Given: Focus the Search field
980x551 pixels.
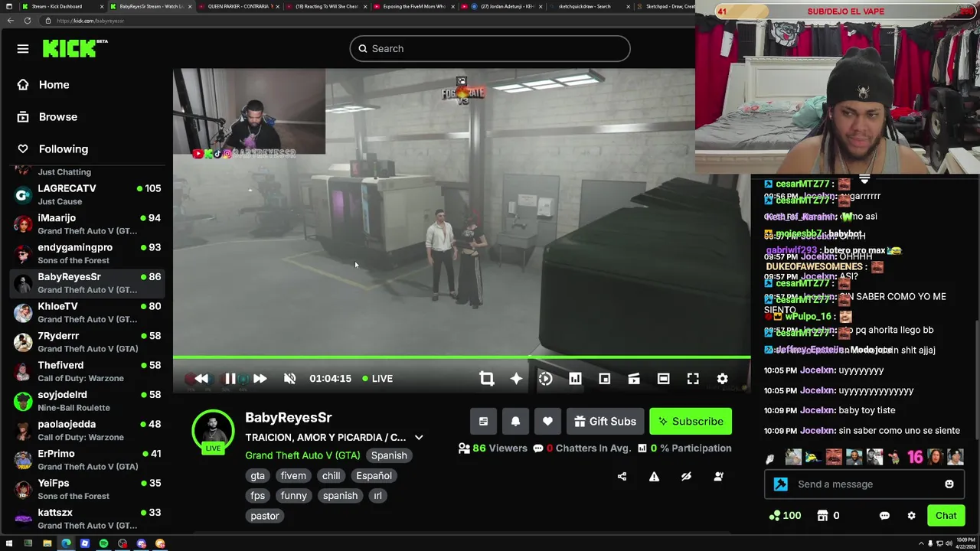Looking at the screenshot, I should point(490,49).
